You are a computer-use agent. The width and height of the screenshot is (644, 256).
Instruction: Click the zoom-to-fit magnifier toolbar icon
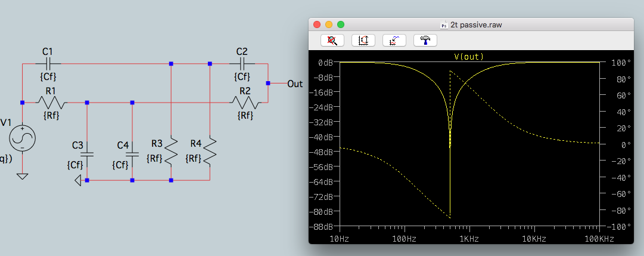pos(332,40)
